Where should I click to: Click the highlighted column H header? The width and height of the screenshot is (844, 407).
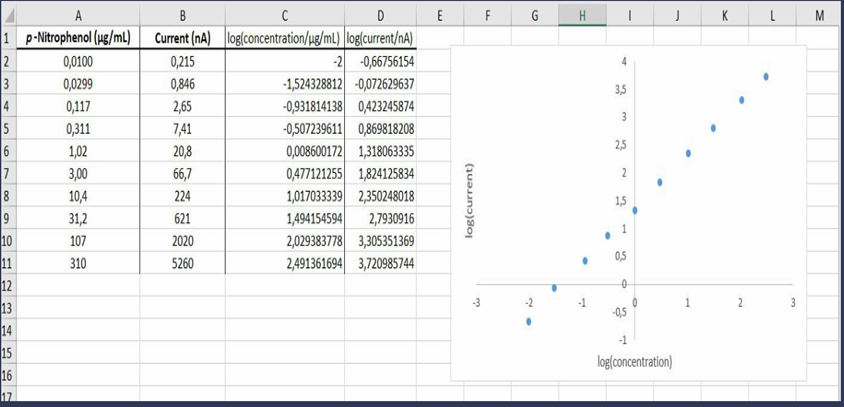581,16
